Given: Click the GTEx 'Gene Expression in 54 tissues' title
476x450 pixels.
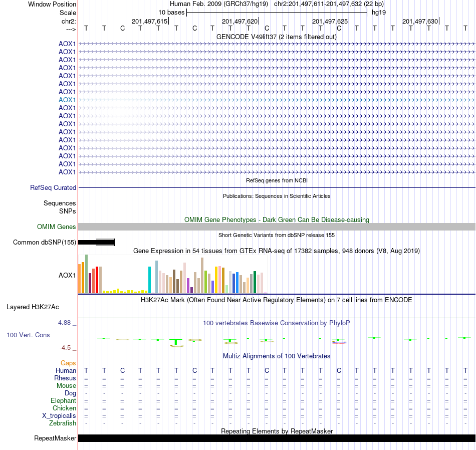Looking at the screenshot, I should pyautogui.click(x=277, y=251).
